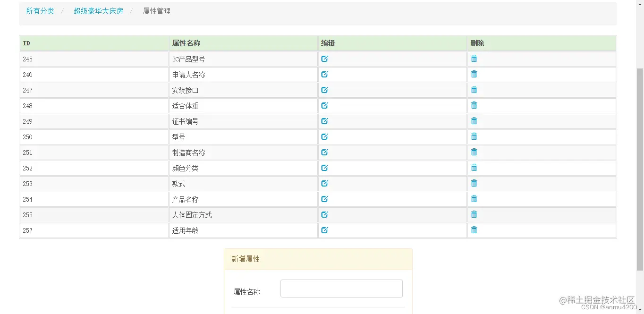
Task: Click ID cell 246
Action: pos(94,75)
